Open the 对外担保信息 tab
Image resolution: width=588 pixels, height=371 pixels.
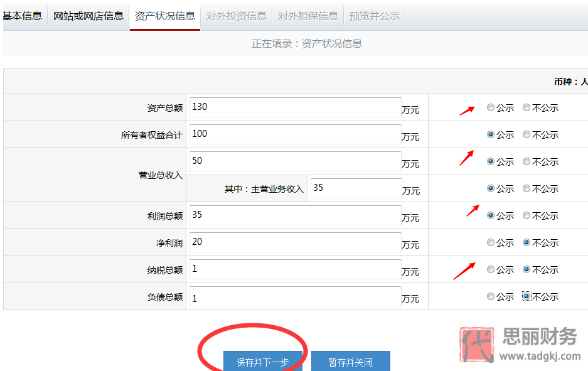coord(307,15)
